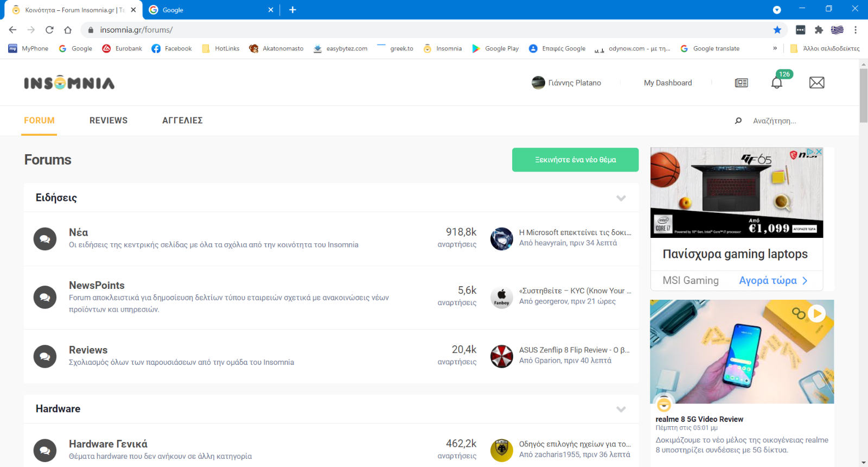This screenshot has height=467, width=868.
Task: Open the My Dashboard menu
Action: pyautogui.click(x=668, y=83)
